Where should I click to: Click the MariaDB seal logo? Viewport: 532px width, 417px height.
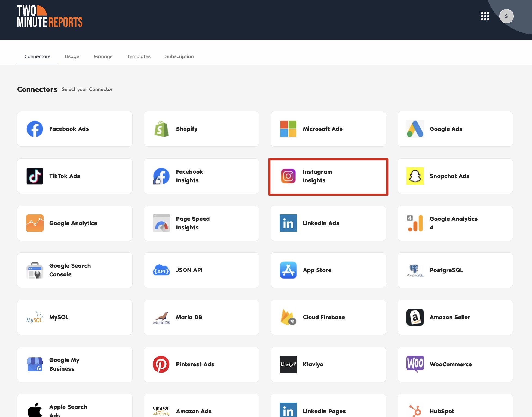161,318
